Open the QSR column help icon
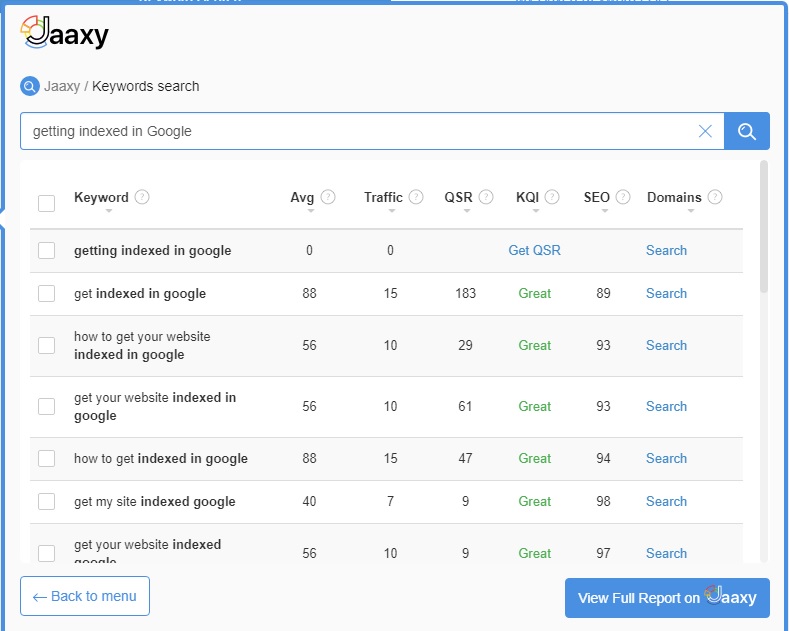The height and width of the screenshot is (631, 789). pyautogui.click(x=486, y=197)
